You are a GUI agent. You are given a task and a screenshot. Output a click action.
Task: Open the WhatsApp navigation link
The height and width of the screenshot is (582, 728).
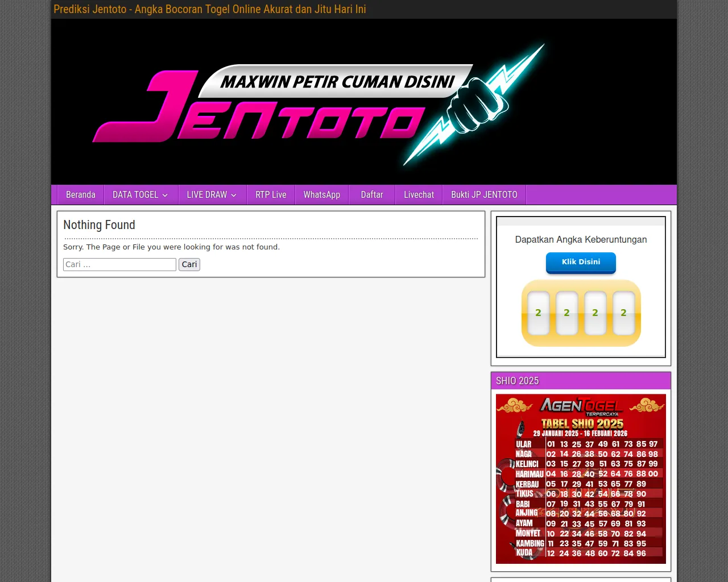(x=321, y=194)
